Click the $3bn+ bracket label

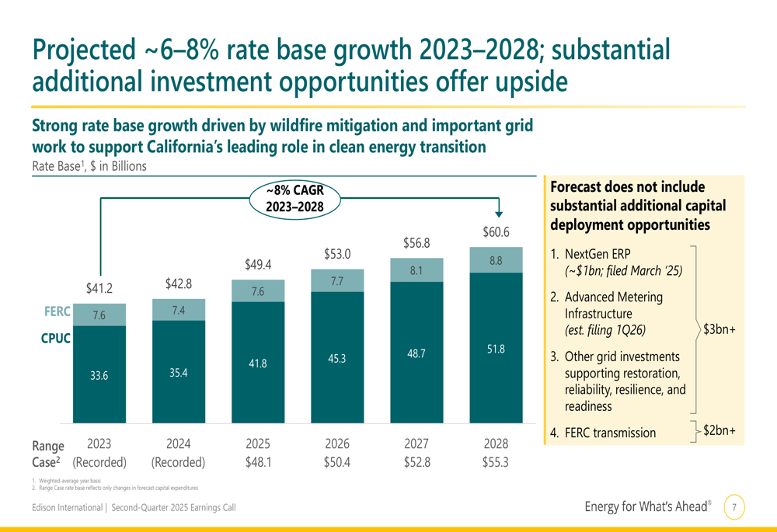point(720,329)
